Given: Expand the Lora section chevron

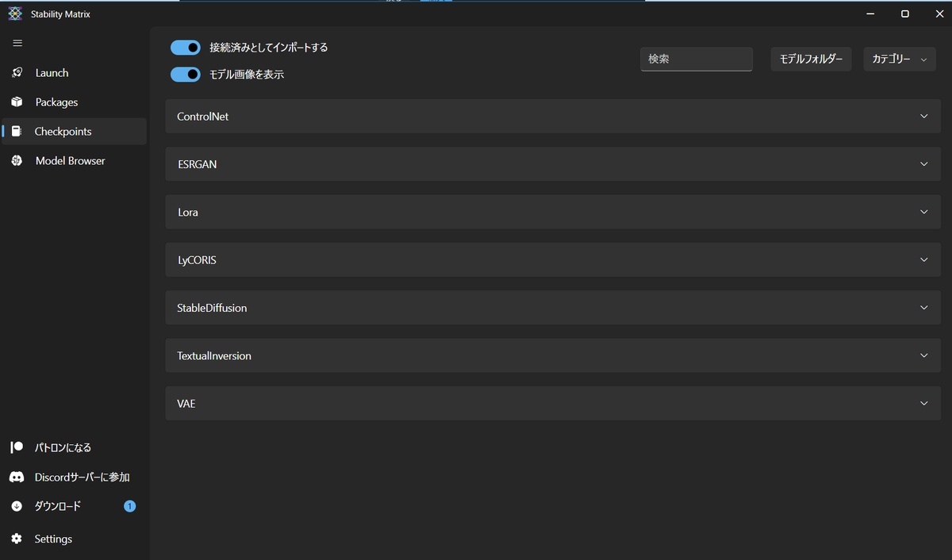Looking at the screenshot, I should [x=924, y=212].
